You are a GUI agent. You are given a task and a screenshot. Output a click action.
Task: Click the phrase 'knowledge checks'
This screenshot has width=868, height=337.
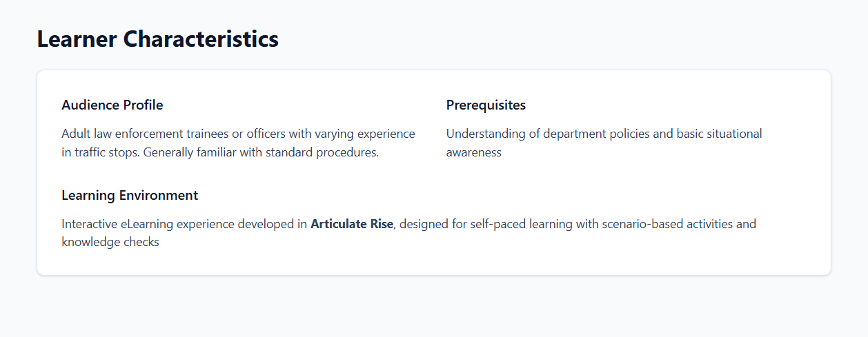click(x=110, y=242)
